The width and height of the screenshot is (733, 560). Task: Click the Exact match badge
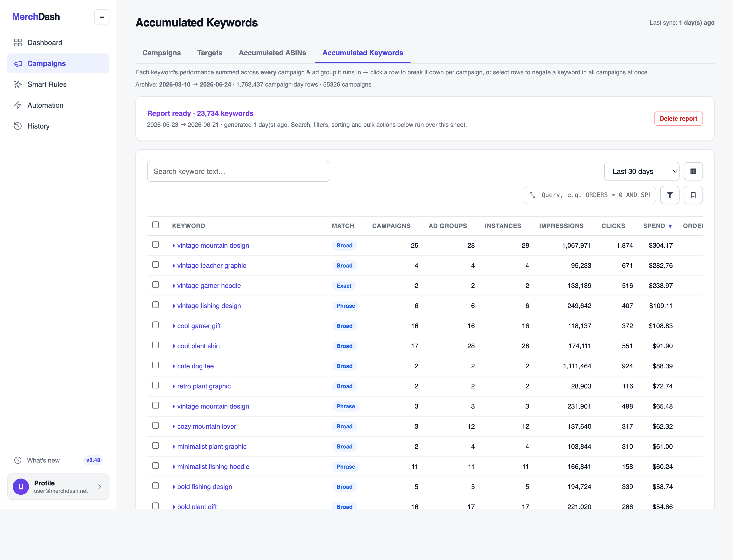(344, 286)
